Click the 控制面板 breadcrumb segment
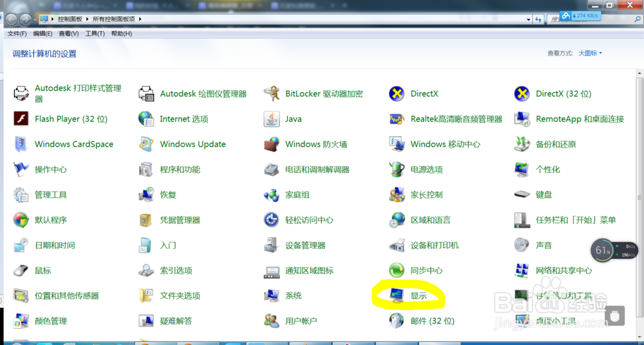This screenshot has width=644, height=345. pyautogui.click(x=70, y=19)
